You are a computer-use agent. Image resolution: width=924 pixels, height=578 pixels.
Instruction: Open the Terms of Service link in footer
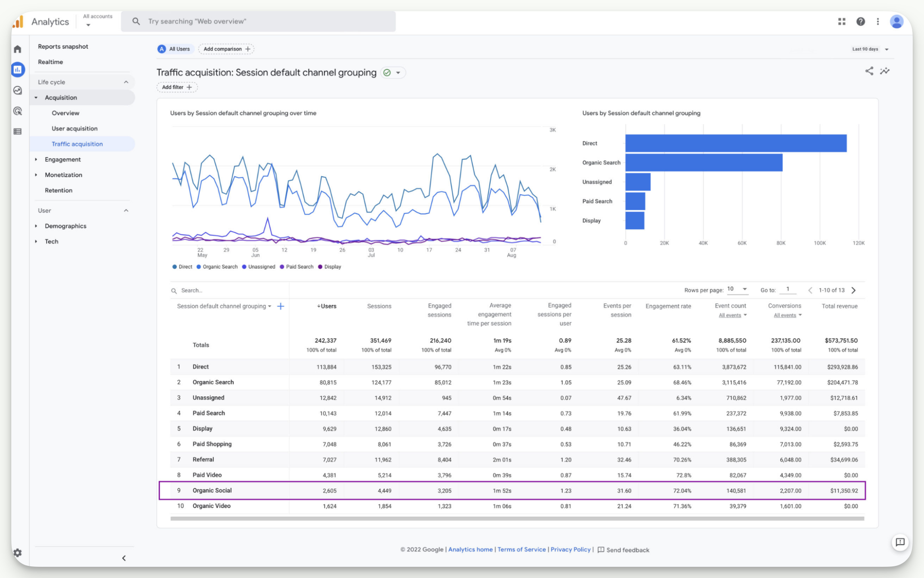pyautogui.click(x=522, y=549)
